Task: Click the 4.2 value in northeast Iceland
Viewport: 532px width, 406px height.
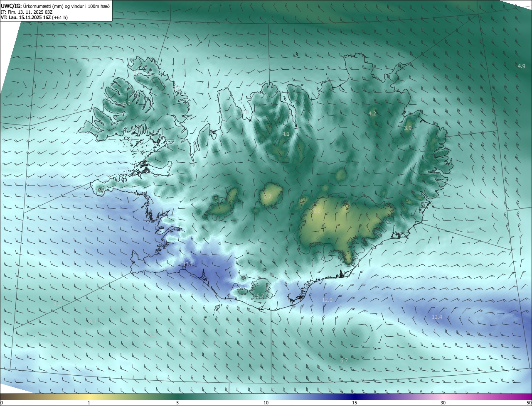Action: point(372,113)
